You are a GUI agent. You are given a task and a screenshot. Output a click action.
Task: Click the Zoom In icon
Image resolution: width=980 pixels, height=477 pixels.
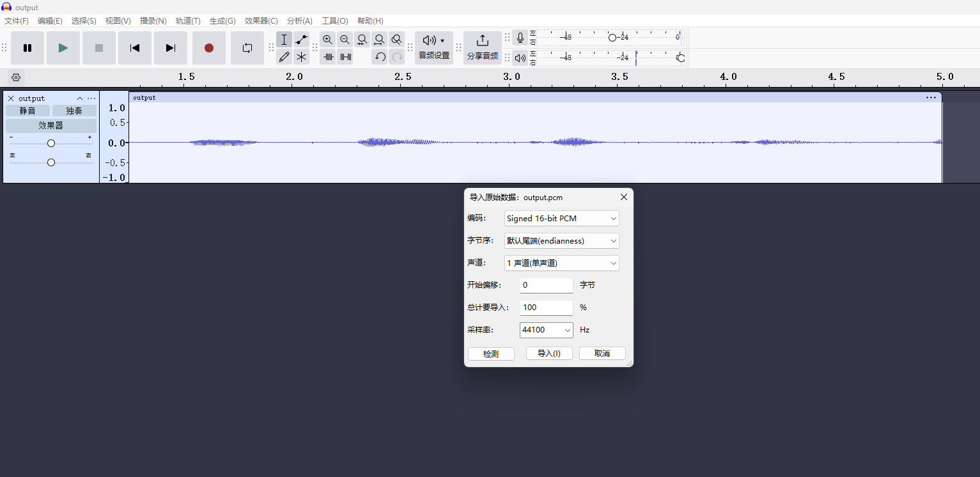328,39
